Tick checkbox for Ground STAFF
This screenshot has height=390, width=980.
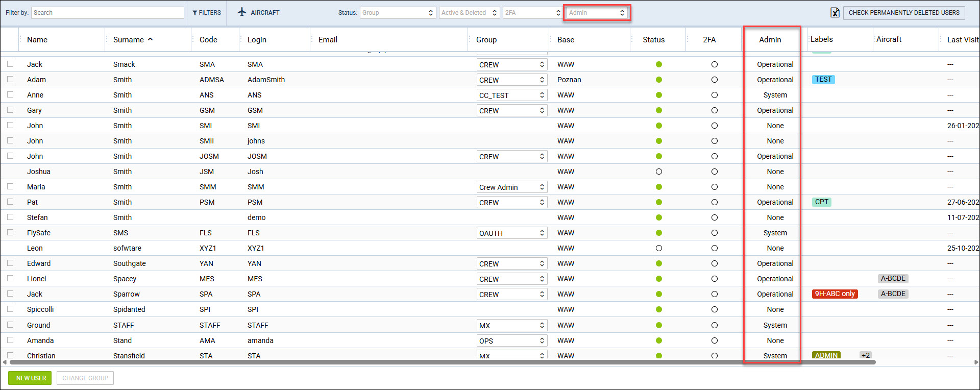tap(10, 325)
